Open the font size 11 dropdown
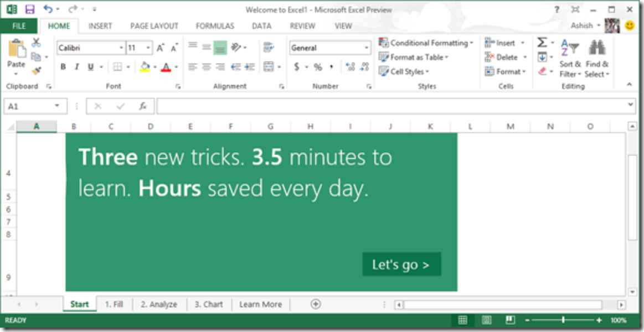 click(148, 48)
